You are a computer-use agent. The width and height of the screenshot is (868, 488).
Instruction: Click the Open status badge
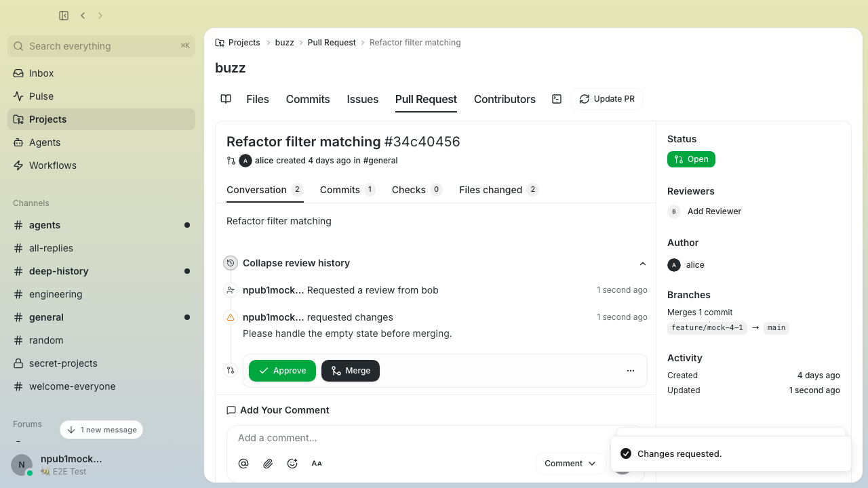[691, 159]
